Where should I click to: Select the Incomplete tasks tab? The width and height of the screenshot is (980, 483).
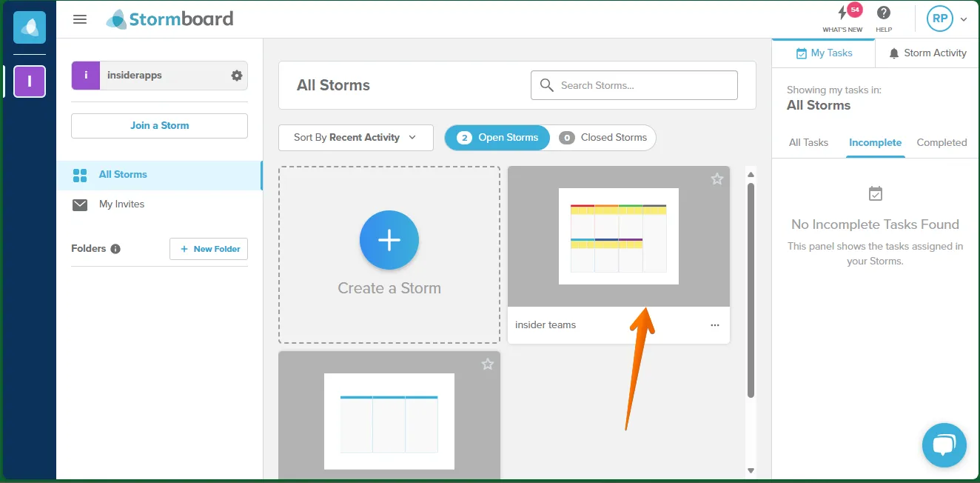click(875, 143)
